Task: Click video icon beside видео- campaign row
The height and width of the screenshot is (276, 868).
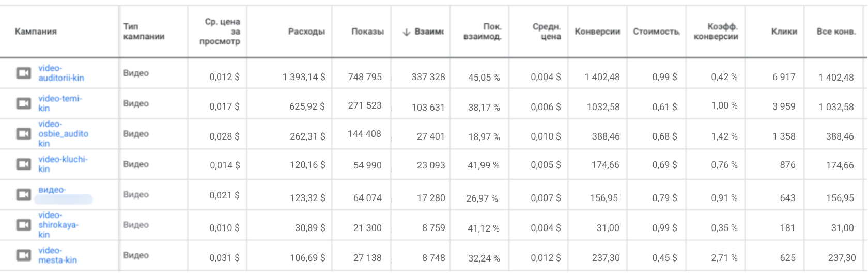Action: coord(23,194)
